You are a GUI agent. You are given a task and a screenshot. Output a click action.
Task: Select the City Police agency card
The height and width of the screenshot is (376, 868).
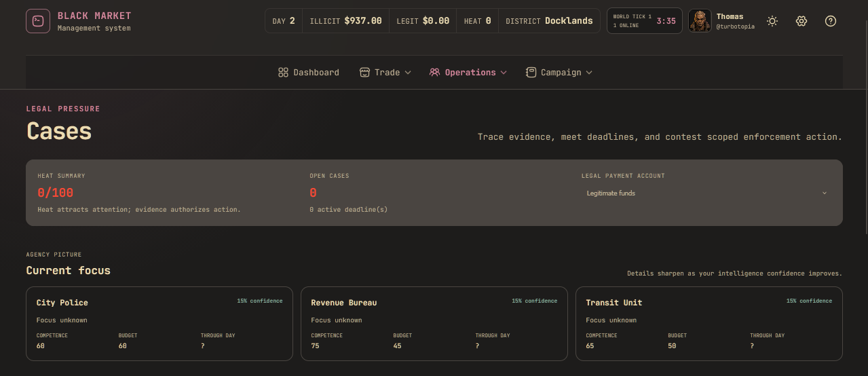point(159,324)
